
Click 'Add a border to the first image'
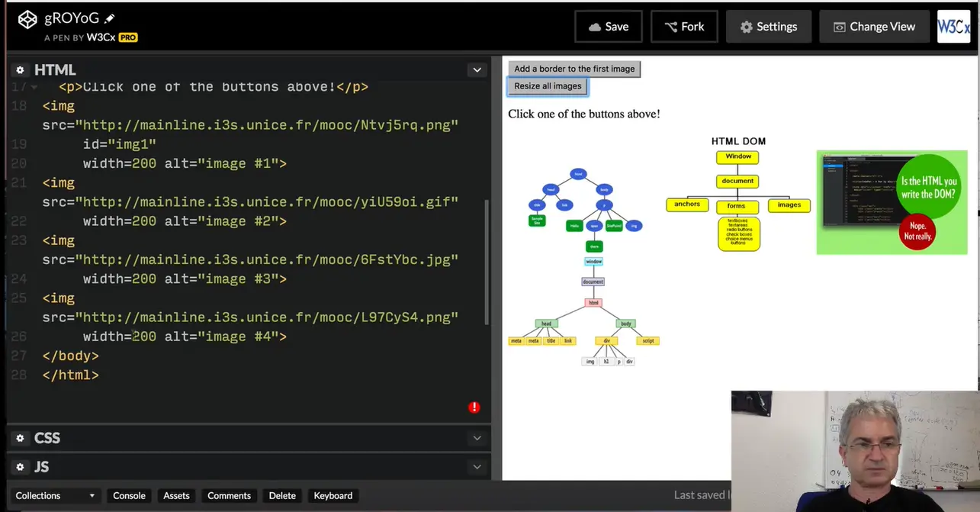pos(574,69)
